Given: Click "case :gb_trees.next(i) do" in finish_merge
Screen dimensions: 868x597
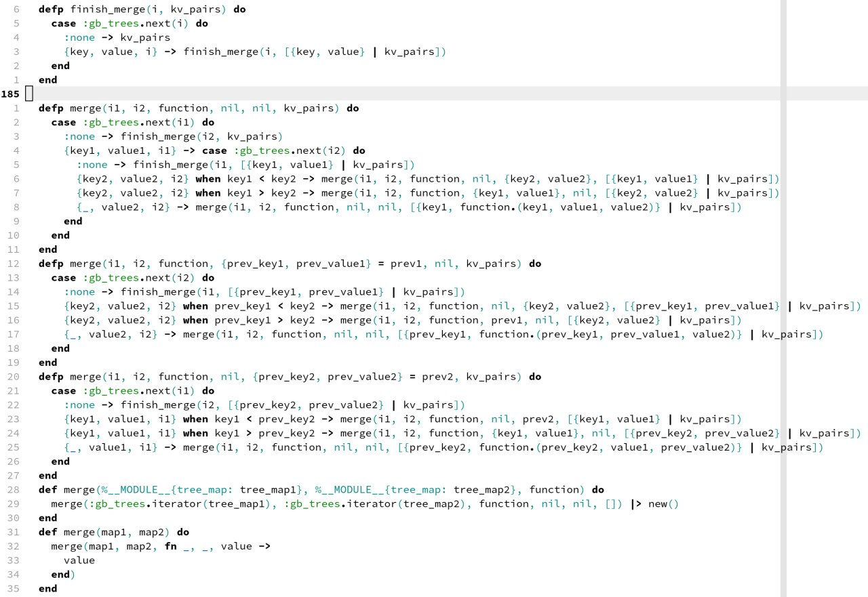Looking at the screenshot, I should click(x=129, y=23).
